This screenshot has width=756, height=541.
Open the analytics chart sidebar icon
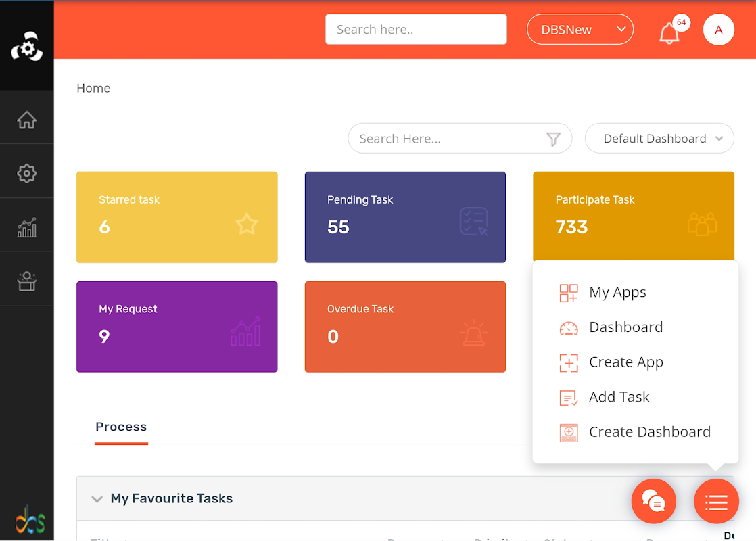(26, 227)
